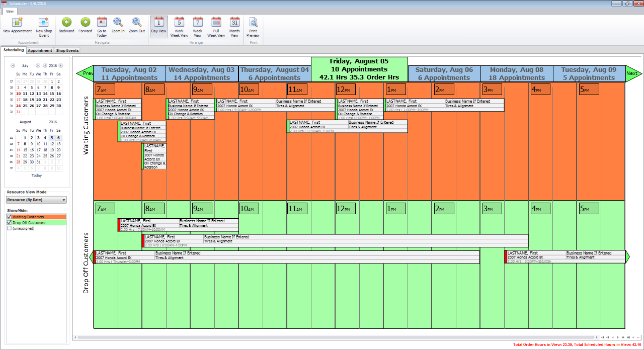Click the green Prev arrow
The height and width of the screenshot is (350, 644).
tap(85, 73)
